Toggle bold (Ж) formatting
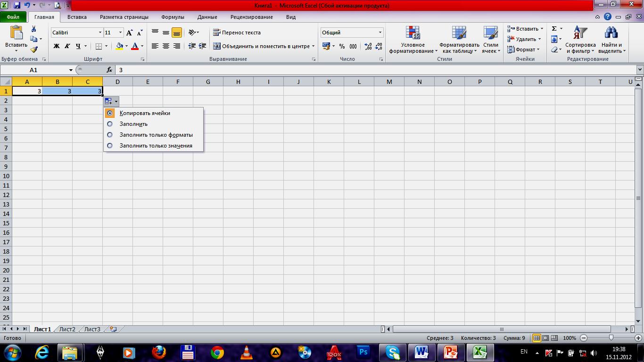The image size is (644, 362). click(57, 46)
